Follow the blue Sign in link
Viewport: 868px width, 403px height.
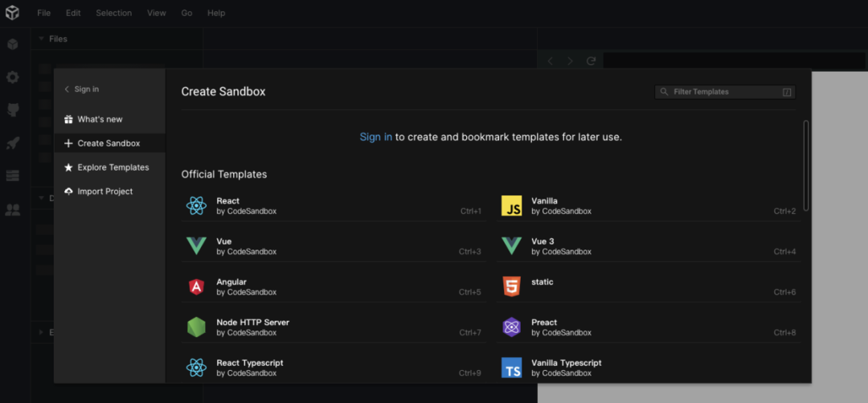pos(376,137)
